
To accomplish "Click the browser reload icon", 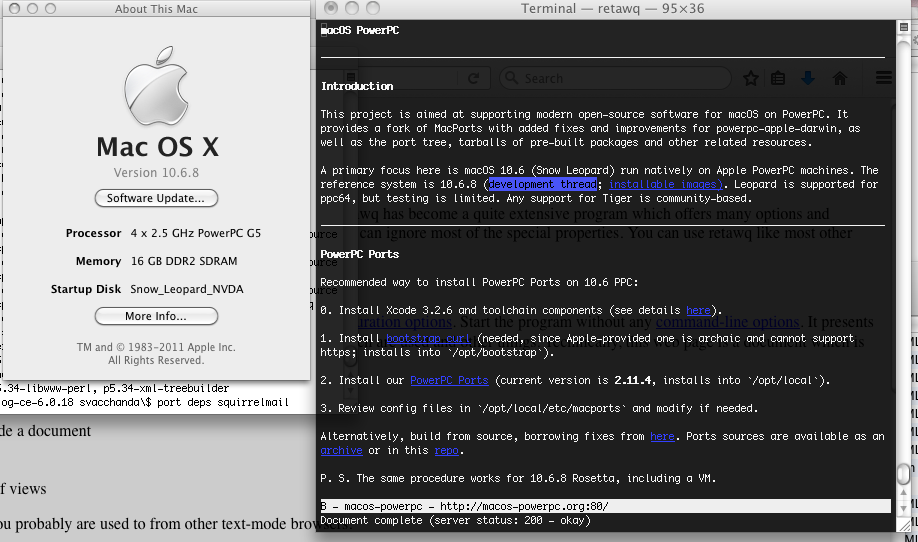I will point(474,78).
